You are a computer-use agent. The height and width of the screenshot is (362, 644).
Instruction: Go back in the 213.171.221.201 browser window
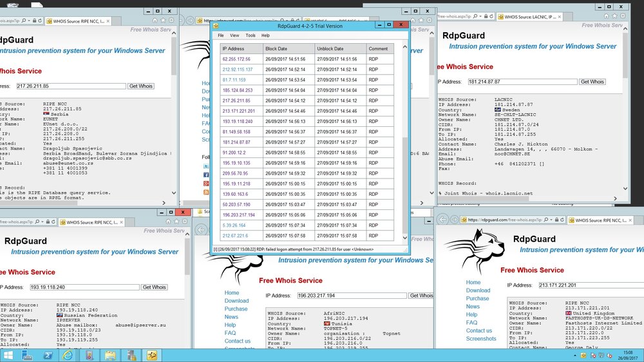(x=443, y=220)
